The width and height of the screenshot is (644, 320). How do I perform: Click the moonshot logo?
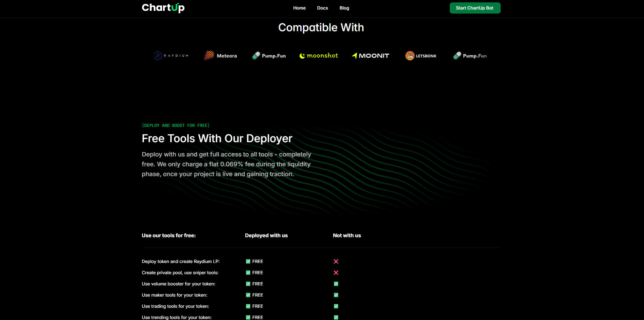click(319, 56)
